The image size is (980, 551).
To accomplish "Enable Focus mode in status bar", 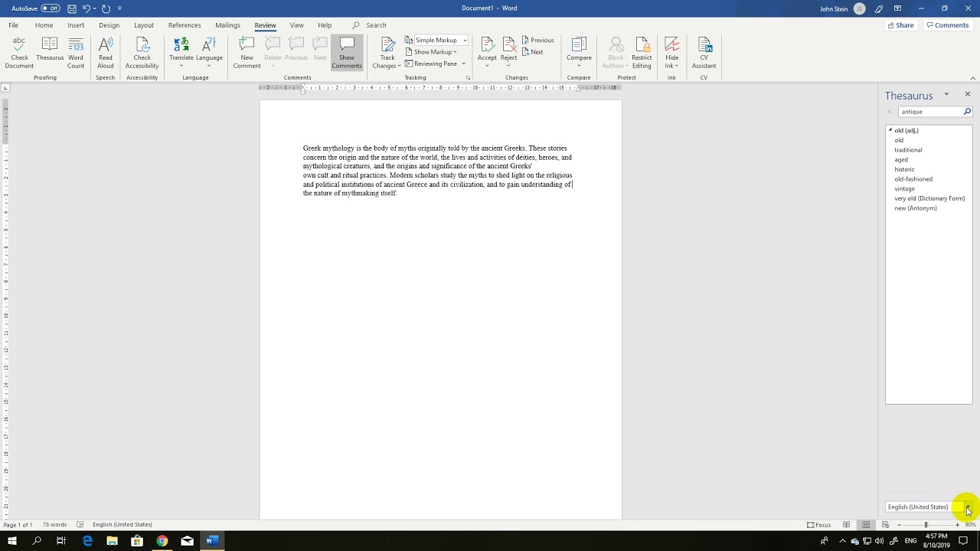I will (x=818, y=525).
